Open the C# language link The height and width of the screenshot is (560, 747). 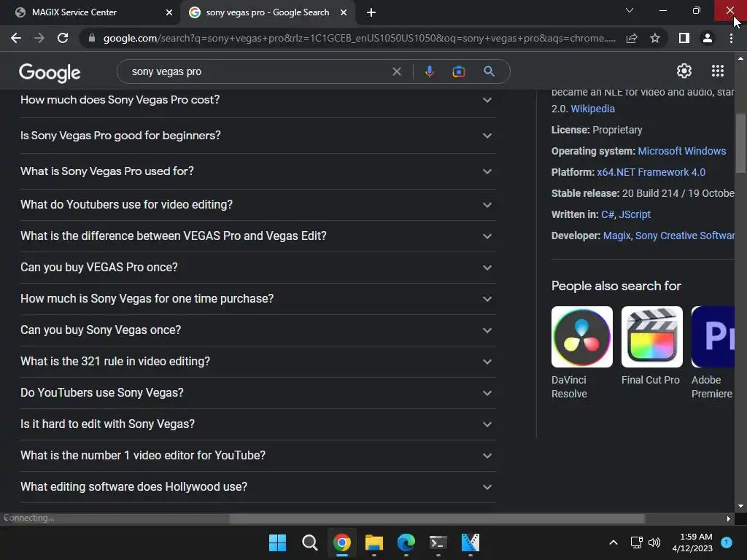(608, 215)
